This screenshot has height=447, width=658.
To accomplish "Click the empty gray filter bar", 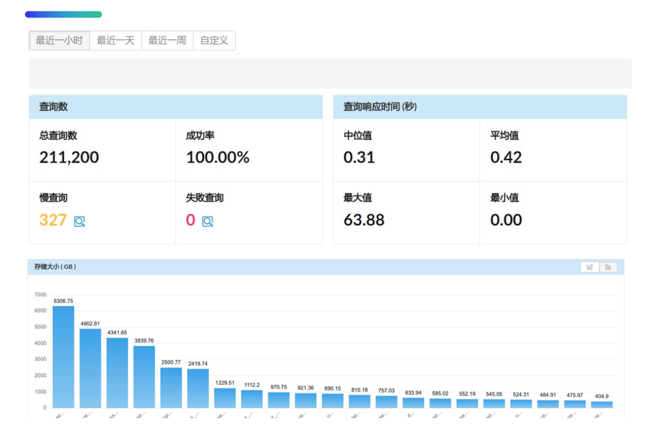I will pos(330,73).
